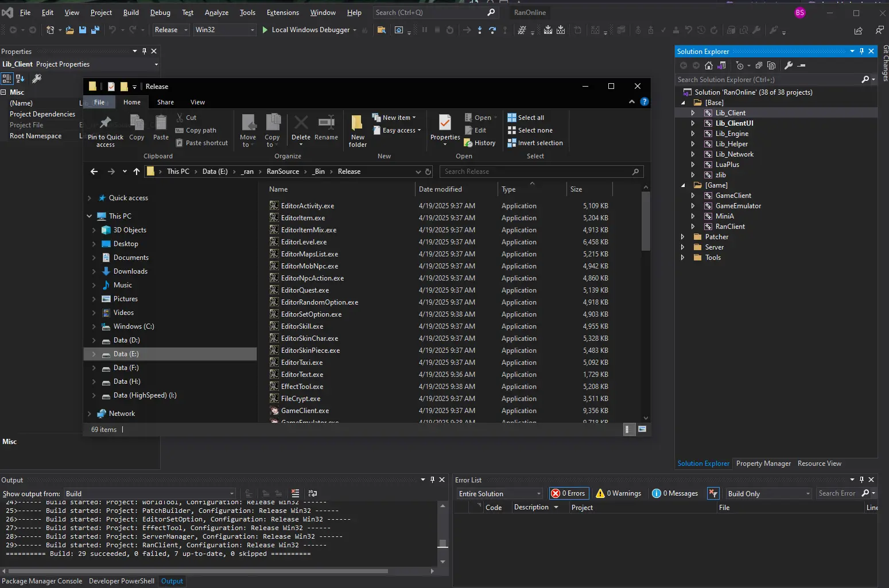This screenshot has width=889, height=588.
Task: Click the Step Over debug icon
Action: (x=492, y=30)
